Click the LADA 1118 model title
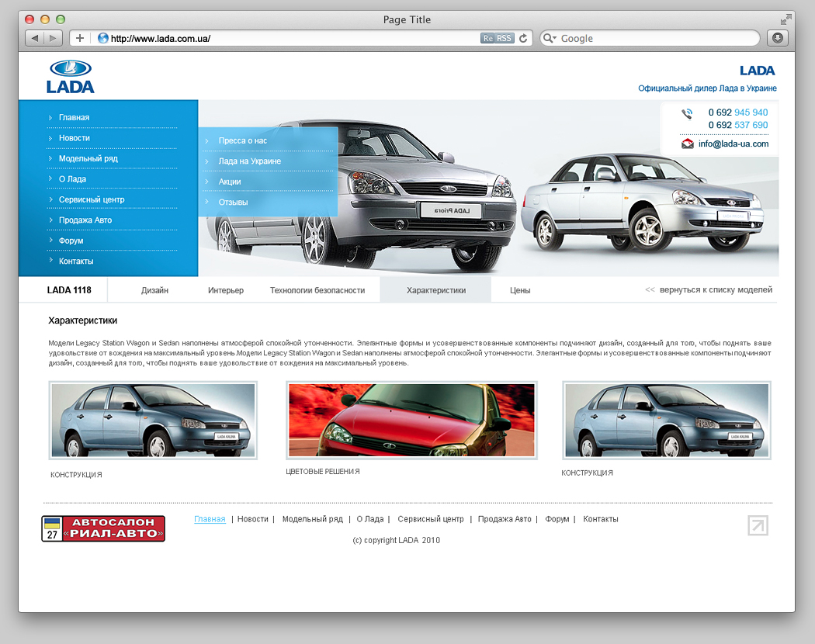 point(69,290)
